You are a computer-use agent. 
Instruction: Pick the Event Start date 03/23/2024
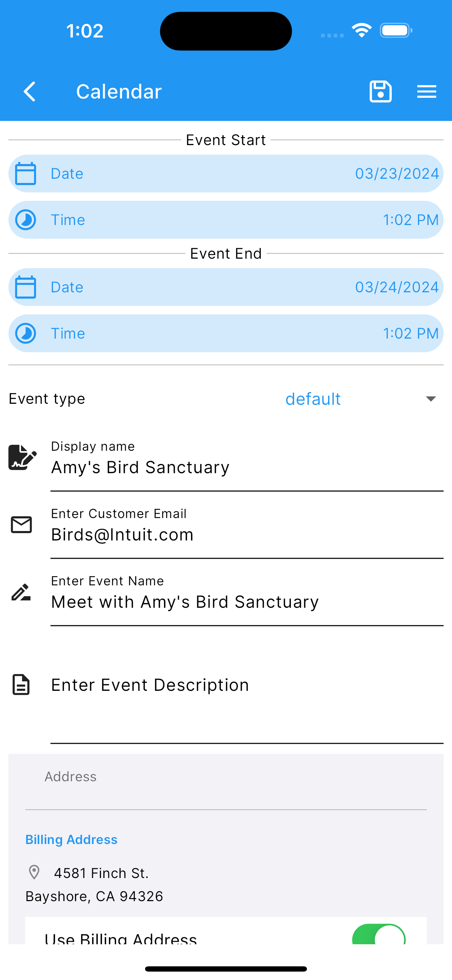click(x=397, y=173)
